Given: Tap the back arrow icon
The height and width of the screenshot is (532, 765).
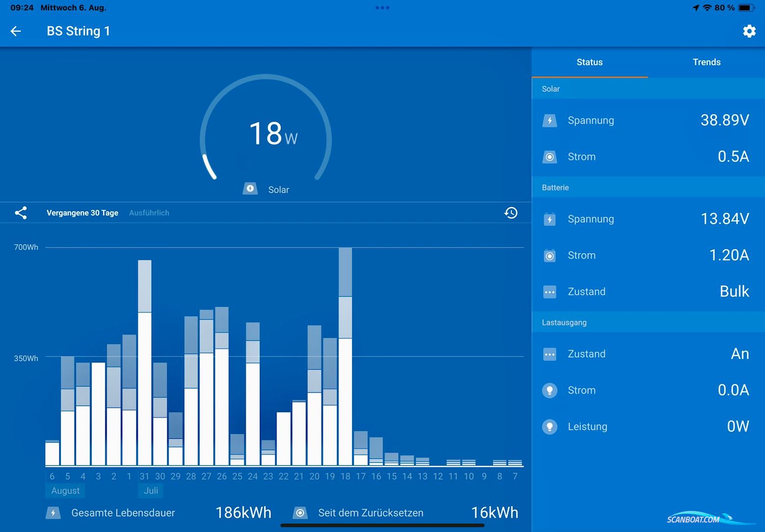Looking at the screenshot, I should (x=16, y=31).
